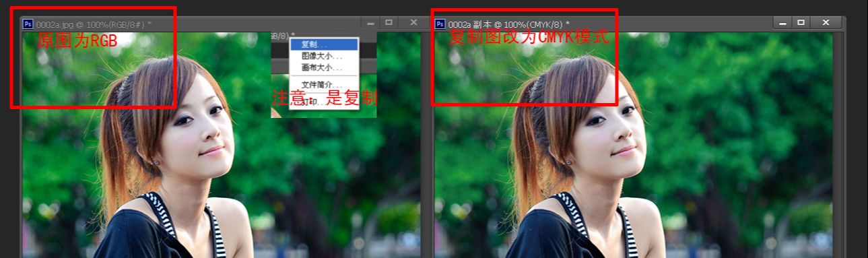
Task: Close the 0002a.jpg document window
Action: (x=413, y=23)
